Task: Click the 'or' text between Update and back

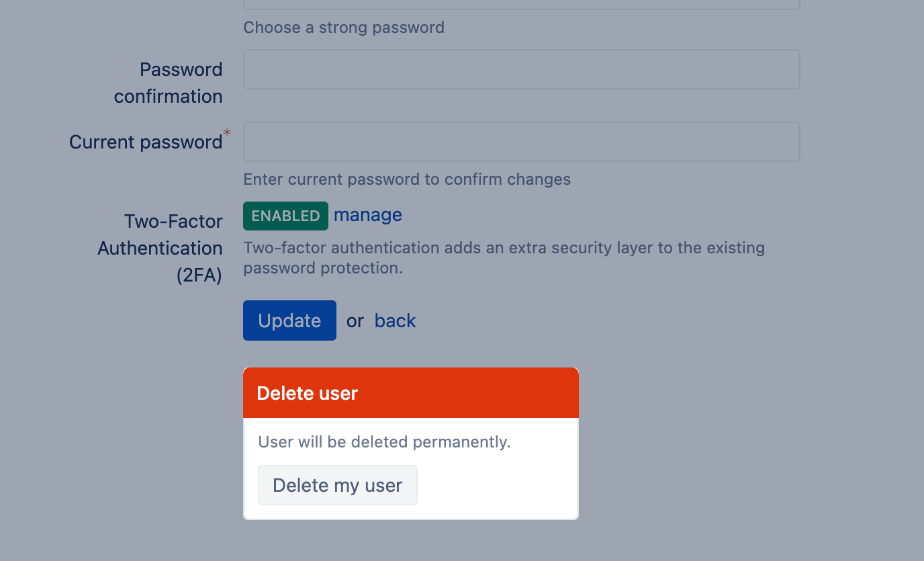Action: click(x=355, y=321)
